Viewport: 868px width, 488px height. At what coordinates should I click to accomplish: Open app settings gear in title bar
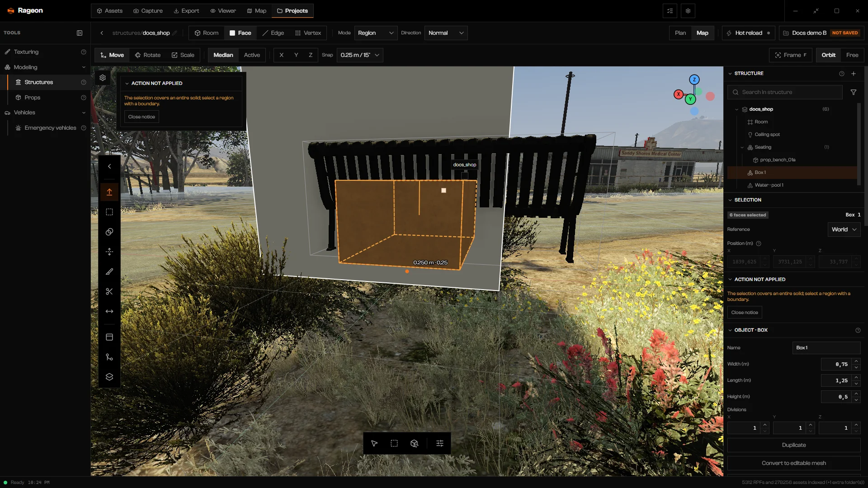(688, 11)
